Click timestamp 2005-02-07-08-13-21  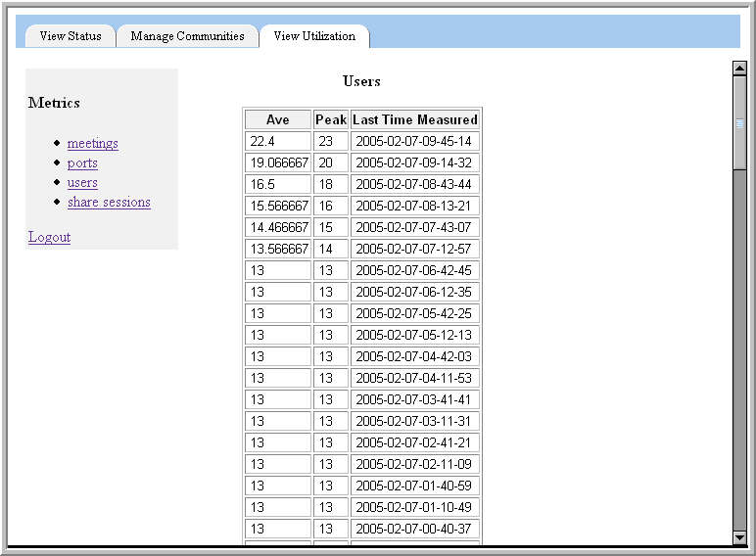[415, 206]
